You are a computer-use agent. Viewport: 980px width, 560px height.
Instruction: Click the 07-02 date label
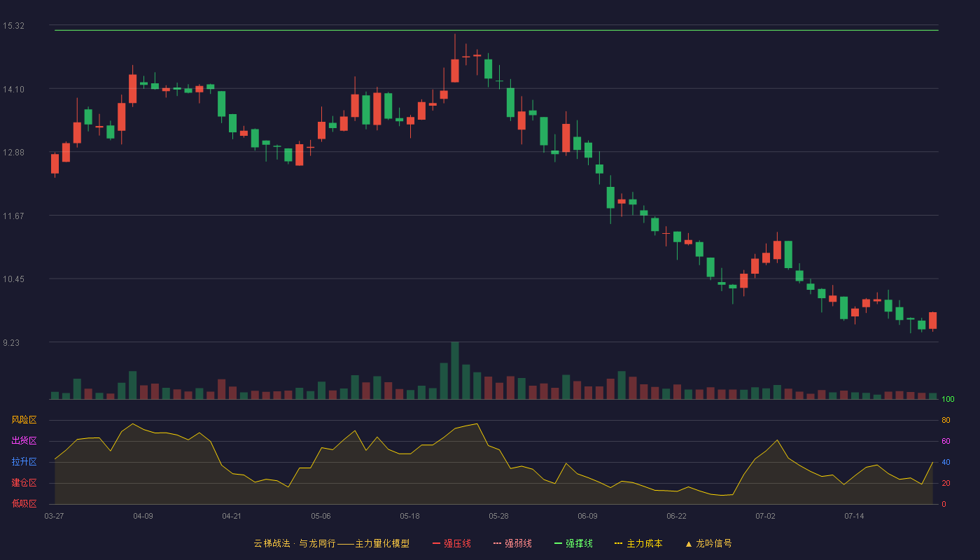point(765,516)
